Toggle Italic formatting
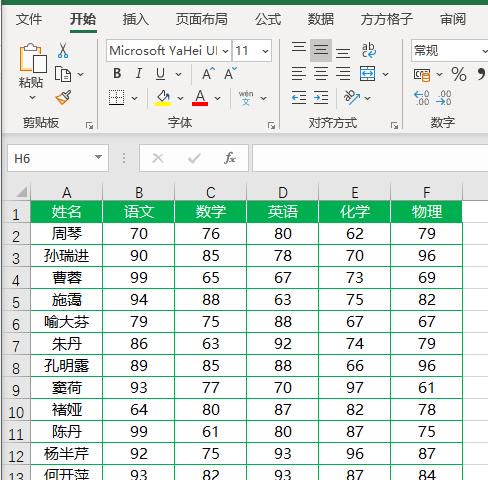 point(139,74)
